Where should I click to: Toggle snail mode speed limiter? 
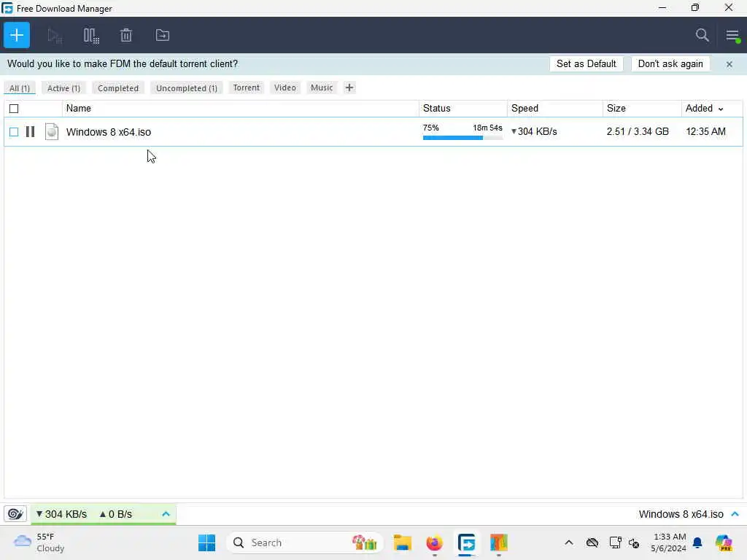(x=15, y=514)
